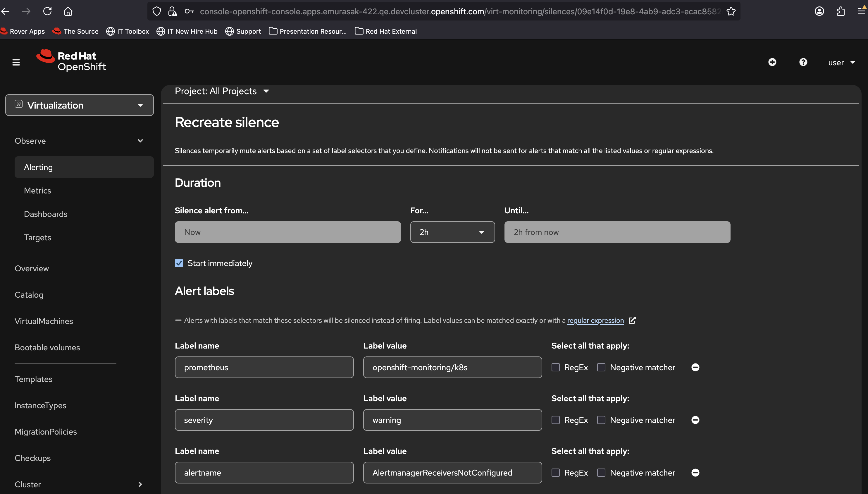This screenshot has height=494, width=868.
Task: Uncheck Start immediately checkbox
Action: point(179,263)
